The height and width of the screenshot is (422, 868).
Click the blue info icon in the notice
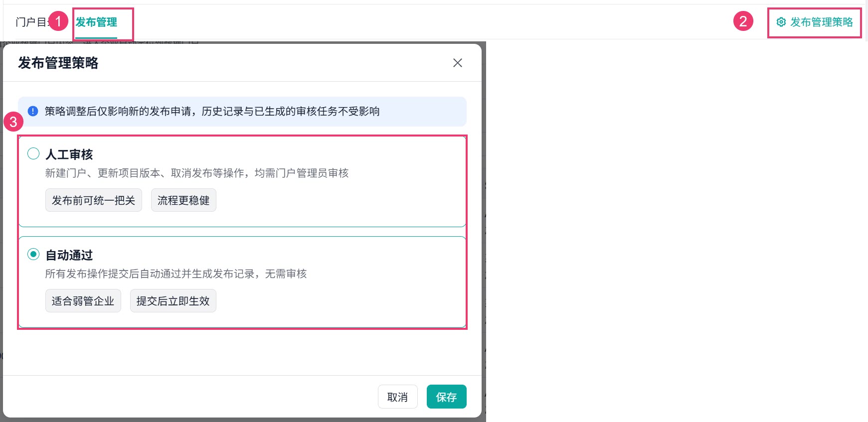pyautogui.click(x=33, y=111)
